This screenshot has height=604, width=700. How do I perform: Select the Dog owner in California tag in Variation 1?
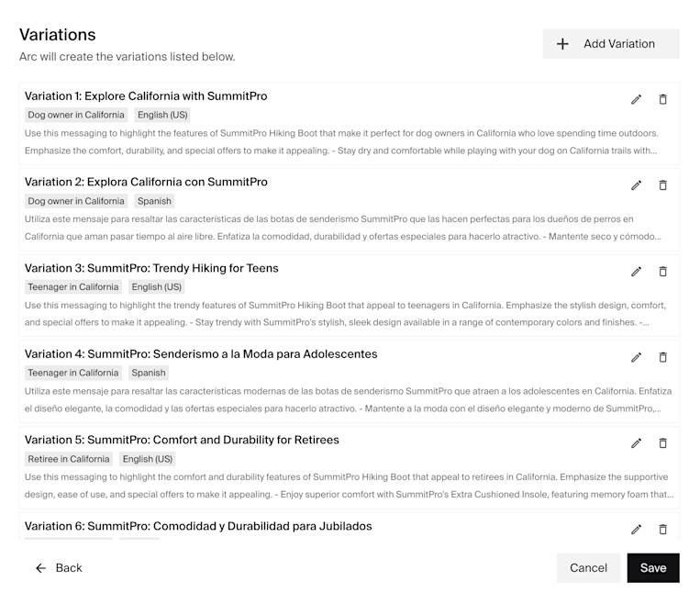[x=76, y=115]
